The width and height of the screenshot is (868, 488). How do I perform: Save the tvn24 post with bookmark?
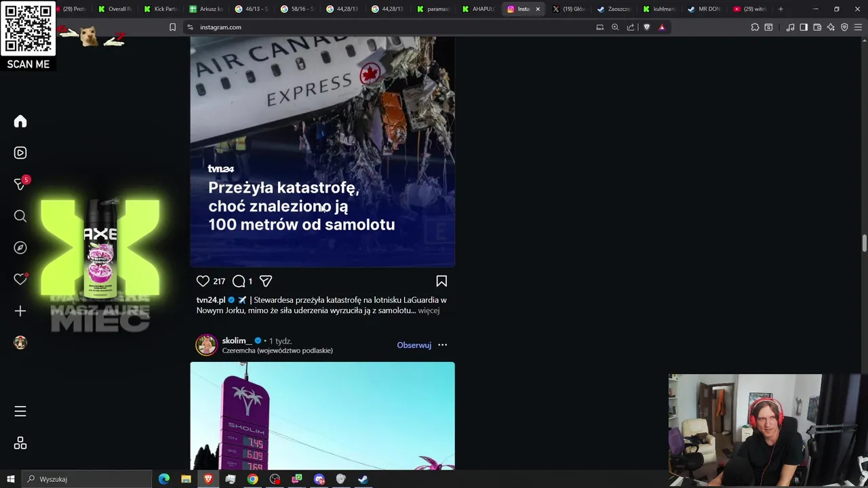tap(441, 281)
